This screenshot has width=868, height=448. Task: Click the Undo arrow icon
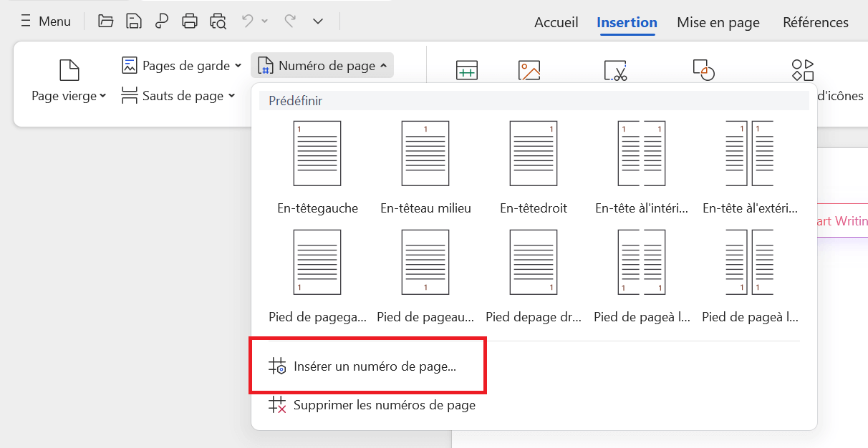(248, 21)
